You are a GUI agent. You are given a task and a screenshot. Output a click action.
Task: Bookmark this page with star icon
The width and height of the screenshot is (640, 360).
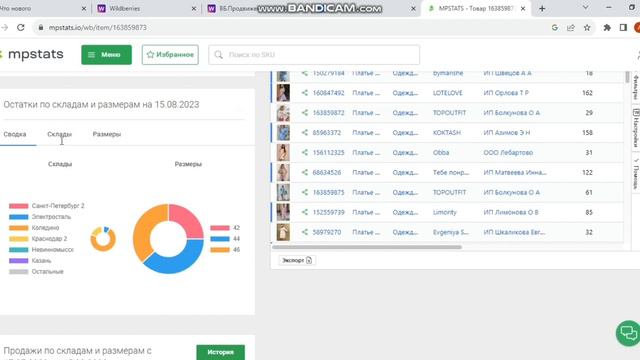click(x=587, y=27)
